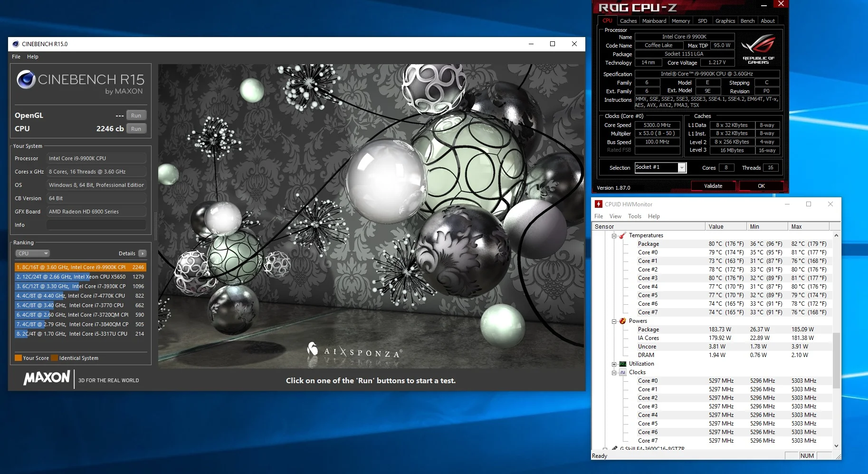Click the Utilization chip icon

pos(622,364)
